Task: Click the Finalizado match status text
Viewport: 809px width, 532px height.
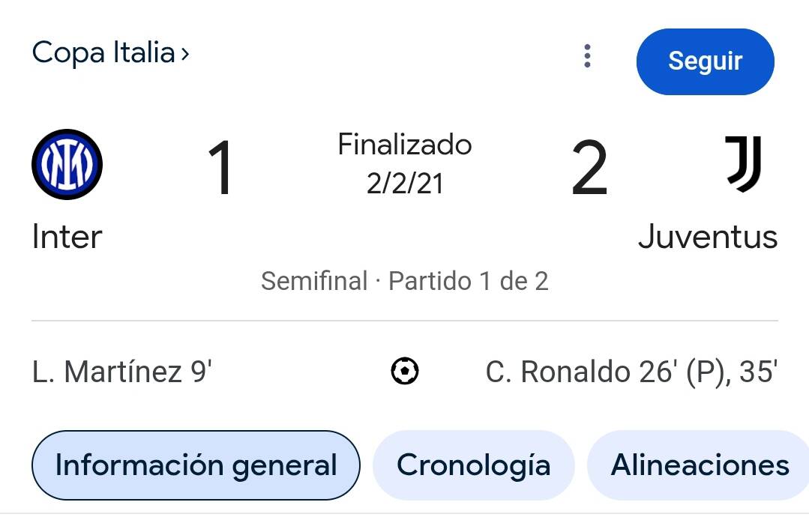Action: click(x=405, y=145)
